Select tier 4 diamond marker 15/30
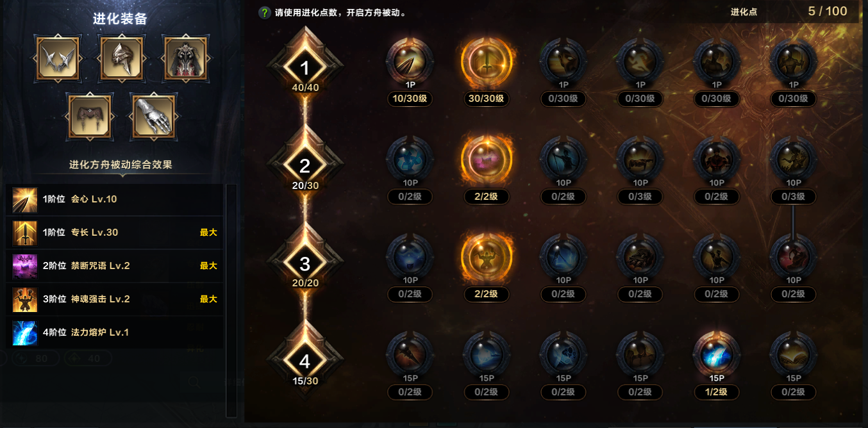Viewport: 868px width, 428px height. click(x=305, y=362)
